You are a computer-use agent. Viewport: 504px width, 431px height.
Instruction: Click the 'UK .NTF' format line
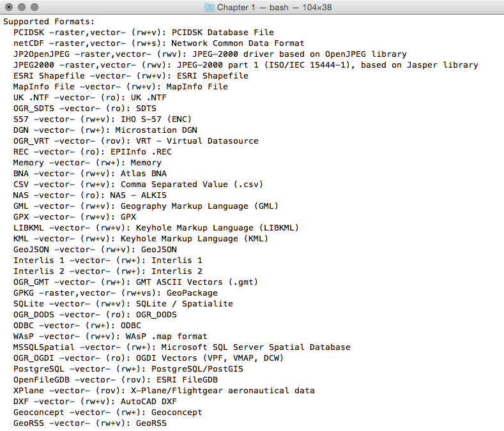[x=89, y=98]
